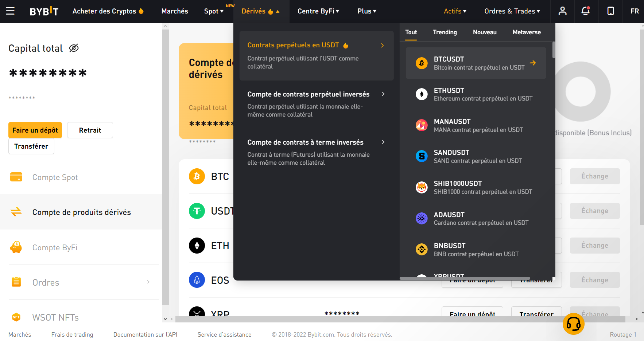
Task: Click Échange button in USDT row
Action: pos(595,211)
